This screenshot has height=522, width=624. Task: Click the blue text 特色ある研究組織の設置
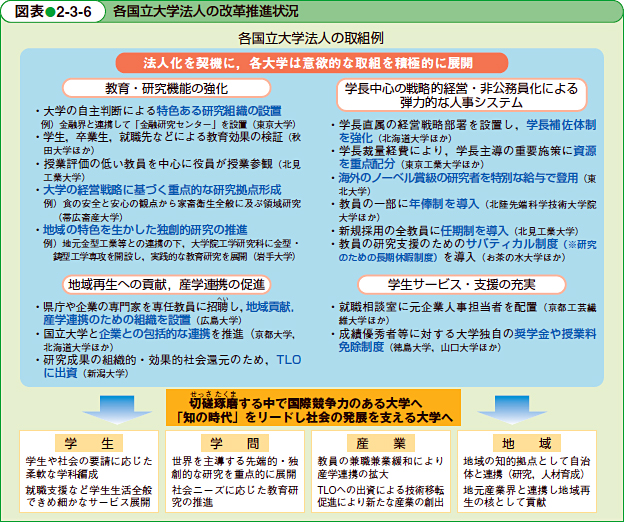(219, 110)
